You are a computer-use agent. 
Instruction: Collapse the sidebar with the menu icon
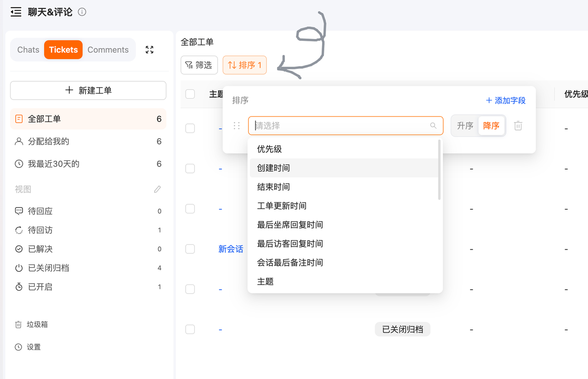pos(16,12)
